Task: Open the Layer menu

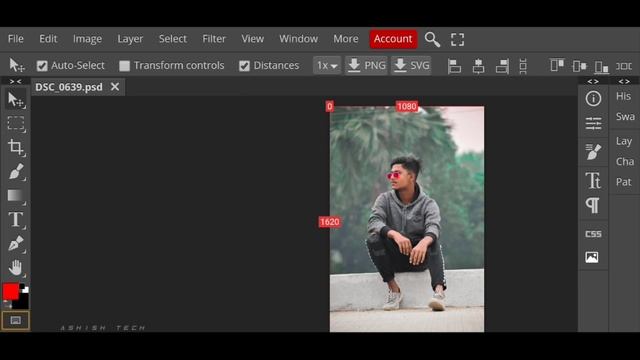Action: click(x=130, y=39)
